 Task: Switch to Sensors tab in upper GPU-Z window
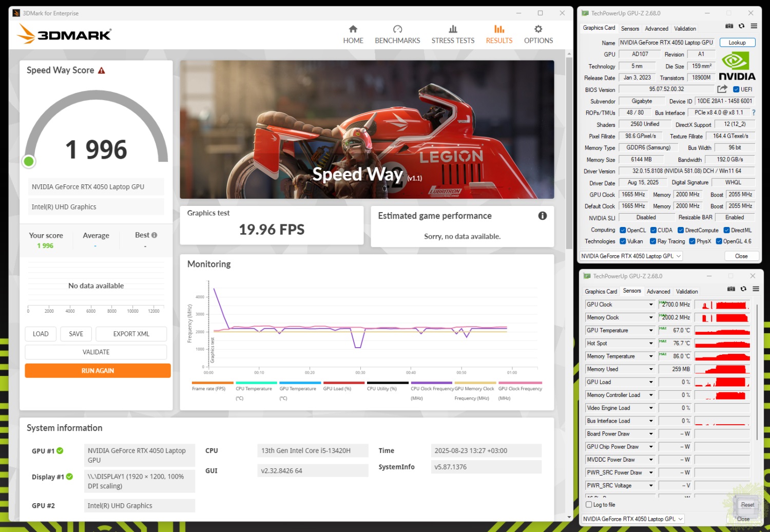tap(630, 29)
